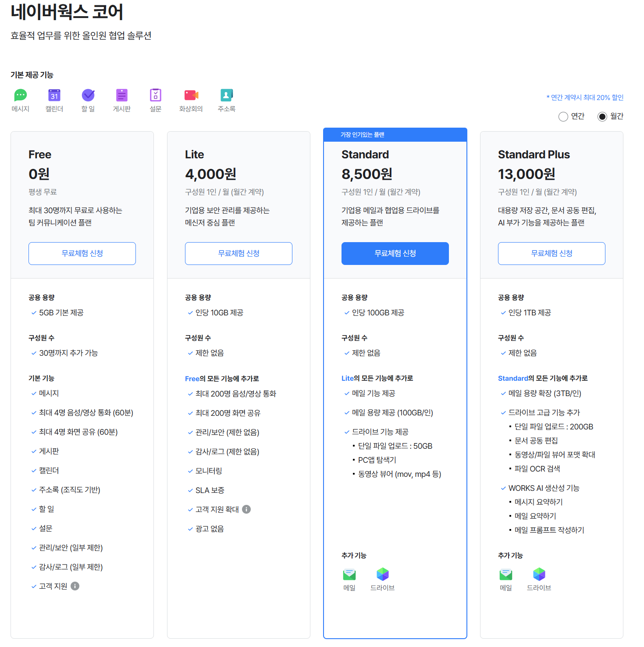Click the '연간 계약시 최대 20% 할인' note
The width and height of the screenshot is (644, 647).
pyautogui.click(x=585, y=97)
